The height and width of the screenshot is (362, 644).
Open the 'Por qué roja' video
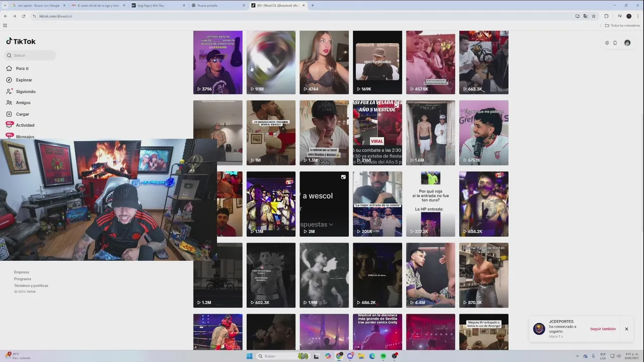click(431, 204)
